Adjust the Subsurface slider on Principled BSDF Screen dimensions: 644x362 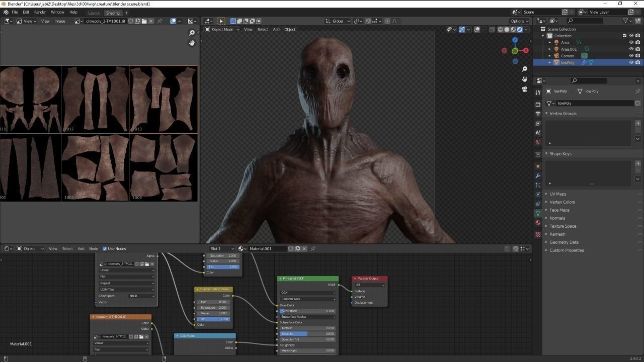click(x=307, y=311)
